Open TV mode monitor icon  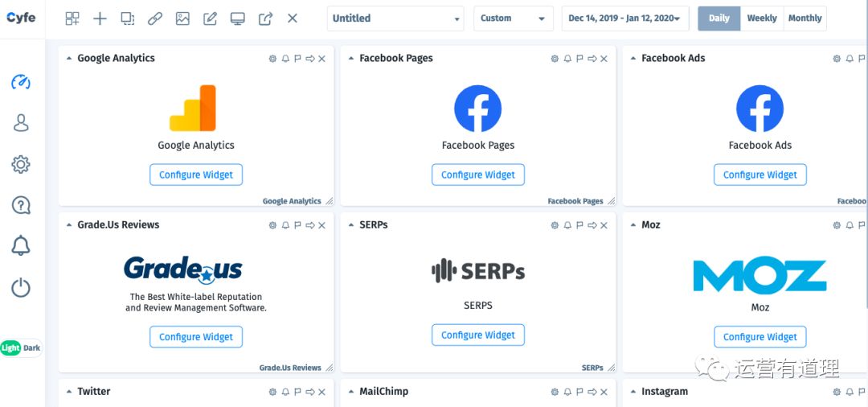[237, 18]
